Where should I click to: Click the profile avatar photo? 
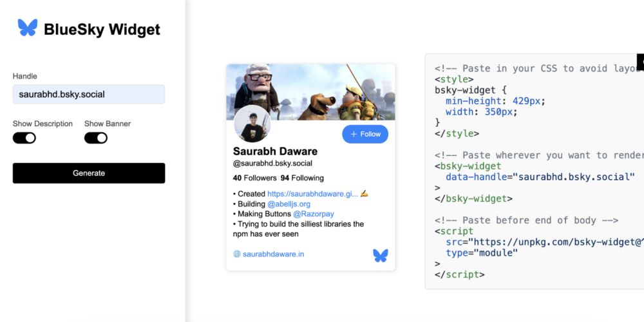pos(252,124)
